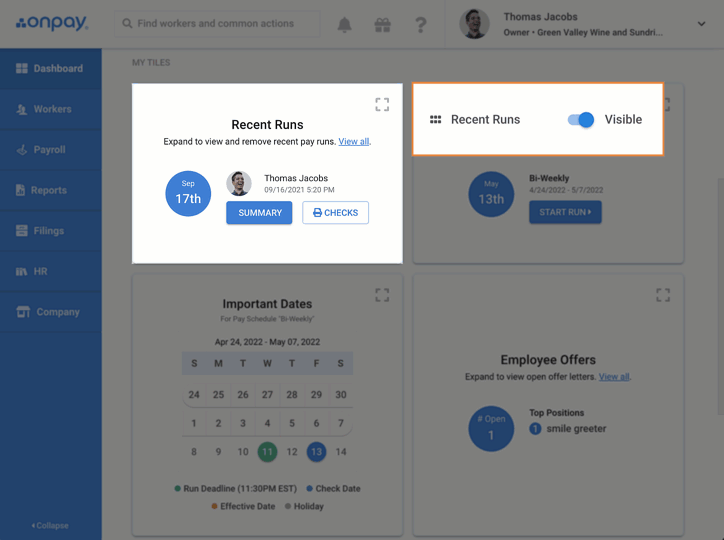Grab the Recent Runs drag handle icon
The height and width of the screenshot is (540, 724).
pyautogui.click(x=436, y=120)
